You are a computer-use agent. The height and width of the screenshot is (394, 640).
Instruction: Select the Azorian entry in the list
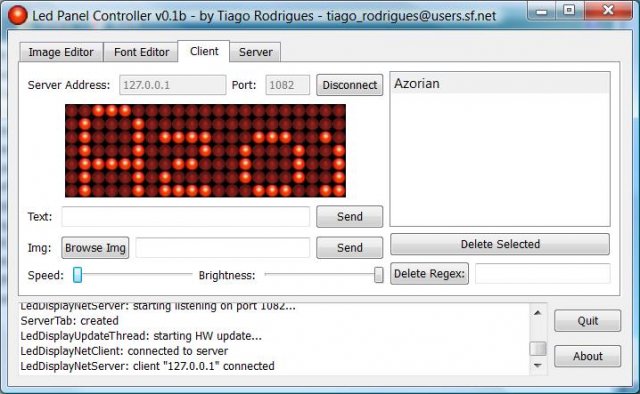click(x=500, y=83)
